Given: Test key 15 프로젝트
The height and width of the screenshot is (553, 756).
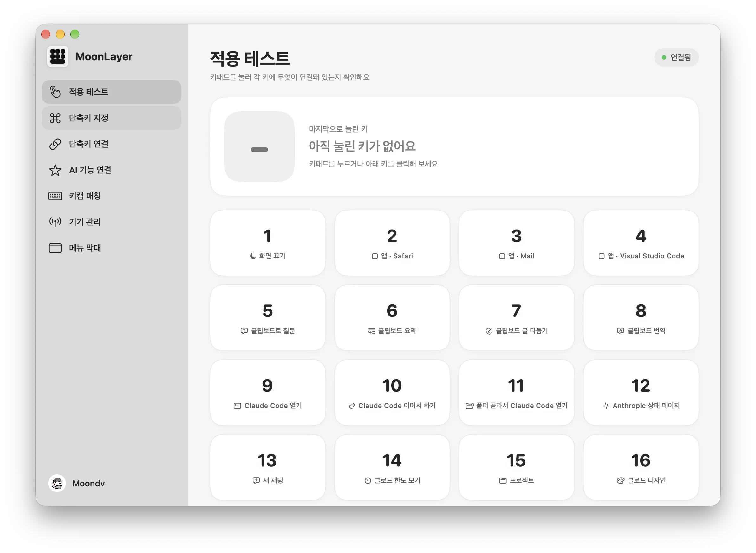Looking at the screenshot, I should pos(517,468).
